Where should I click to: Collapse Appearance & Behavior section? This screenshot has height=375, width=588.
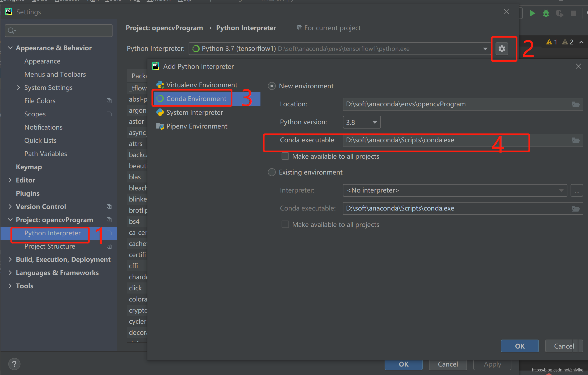click(x=10, y=48)
